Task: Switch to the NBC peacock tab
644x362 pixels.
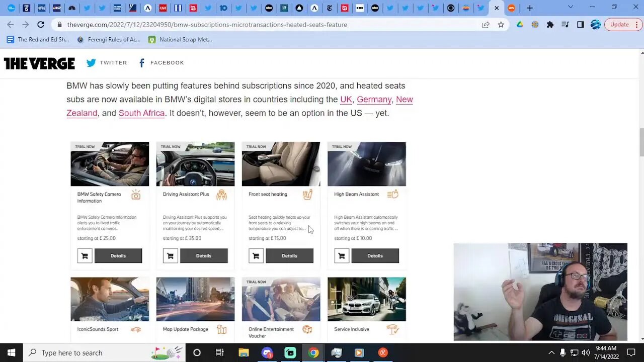Action: pos(72,8)
